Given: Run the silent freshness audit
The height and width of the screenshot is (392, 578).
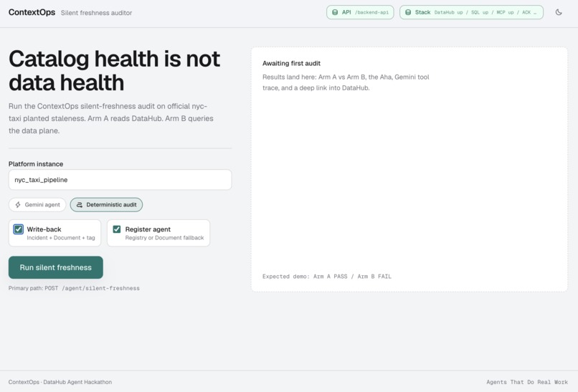Looking at the screenshot, I should (x=56, y=267).
